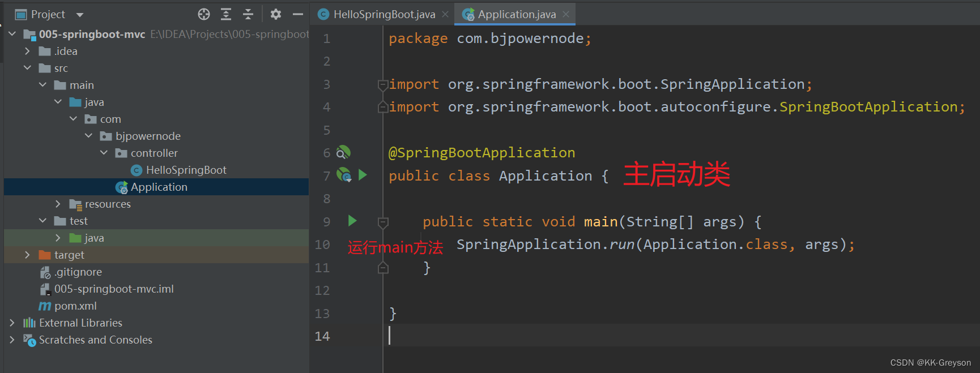Viewport: 980px width, 373px height.
Task: Collapse the controller package
Action: (x=104, y=153)
